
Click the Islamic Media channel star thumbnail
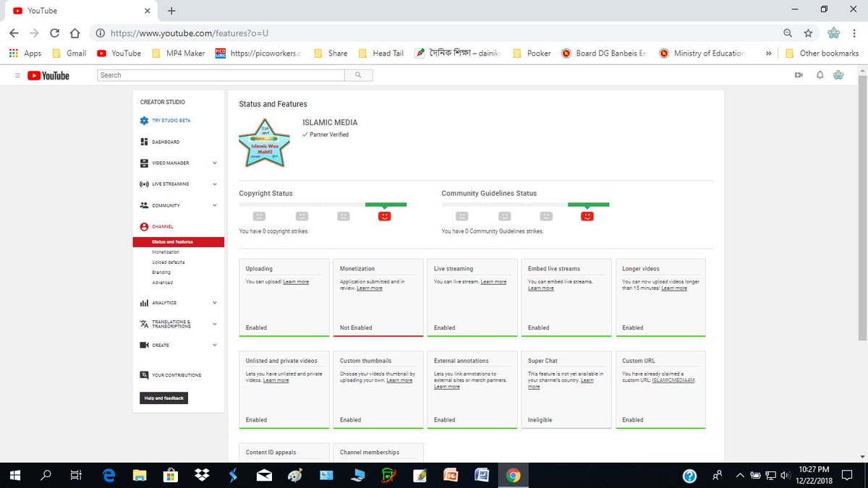265,143
